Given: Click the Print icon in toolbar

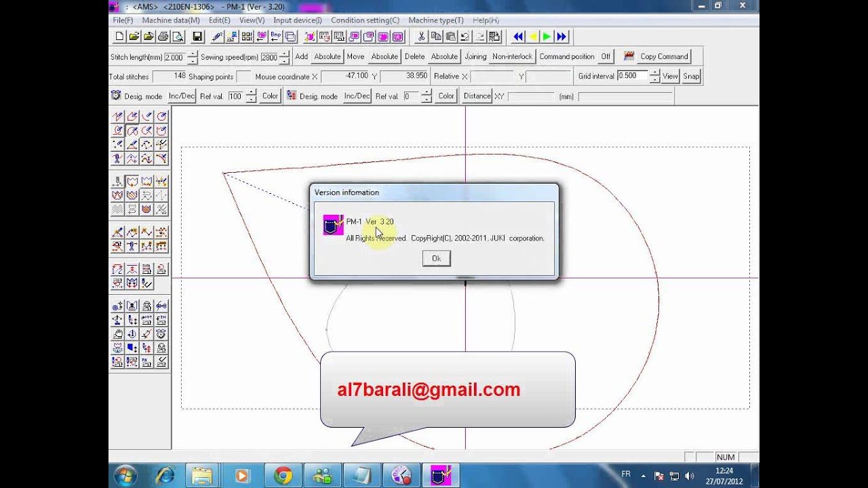Looking at the screenshot, I should point(163,37).
